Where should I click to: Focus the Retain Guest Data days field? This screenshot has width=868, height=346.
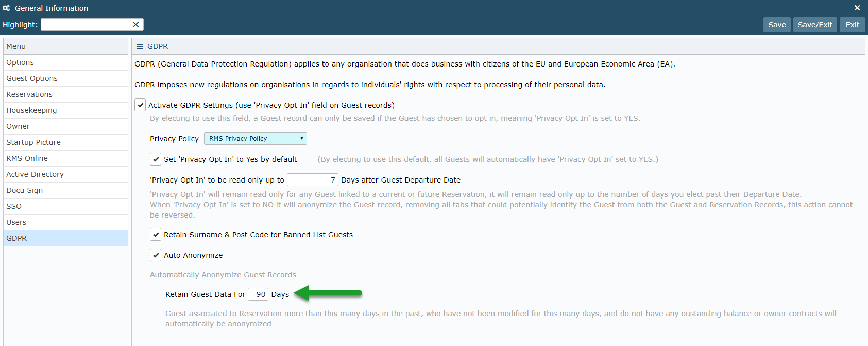[258, 294]
